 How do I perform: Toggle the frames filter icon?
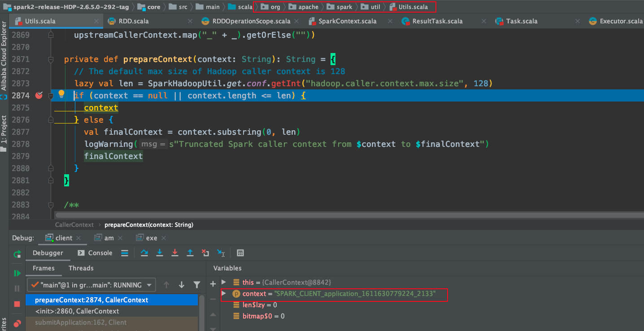click(197, 284)
